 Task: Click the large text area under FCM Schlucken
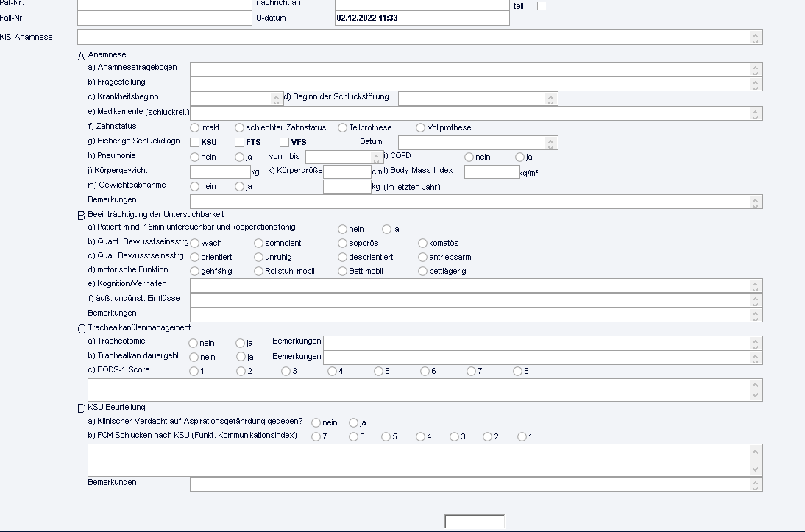pyautogui.click(x=425, y=460)
